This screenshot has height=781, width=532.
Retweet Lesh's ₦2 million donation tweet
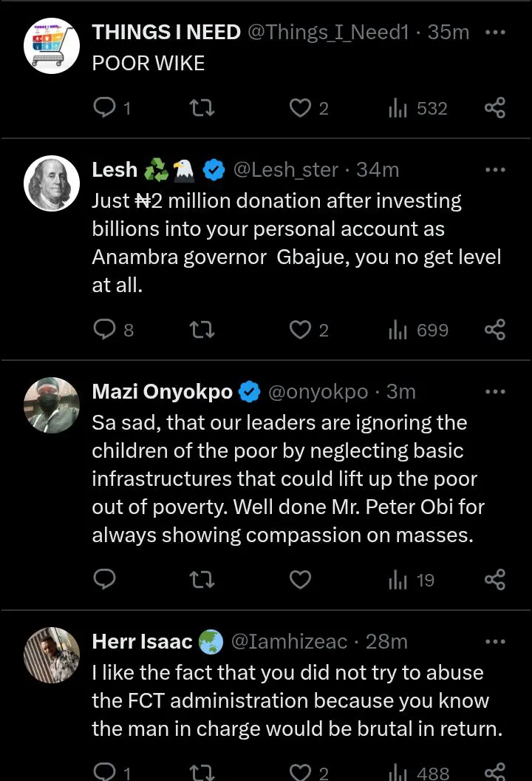pos(202,330)
